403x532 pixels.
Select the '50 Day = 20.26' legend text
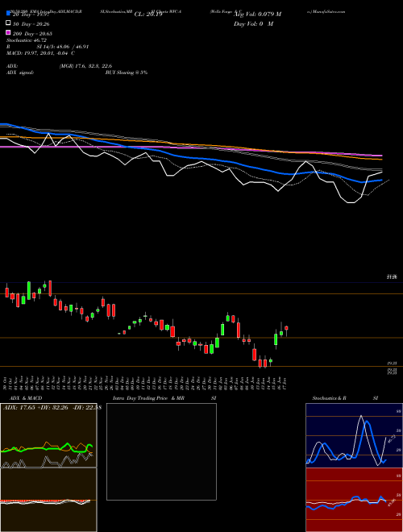(31, 24)
